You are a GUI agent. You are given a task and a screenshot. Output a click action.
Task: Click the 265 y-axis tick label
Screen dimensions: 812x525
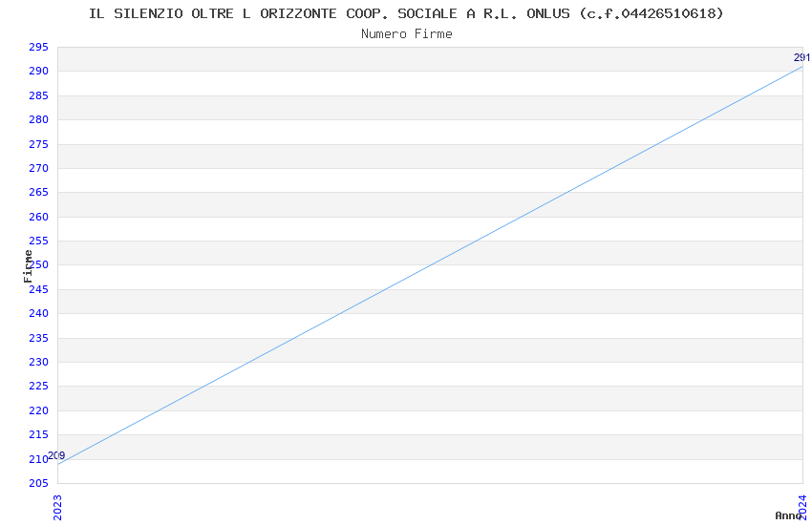coord(39,192)
